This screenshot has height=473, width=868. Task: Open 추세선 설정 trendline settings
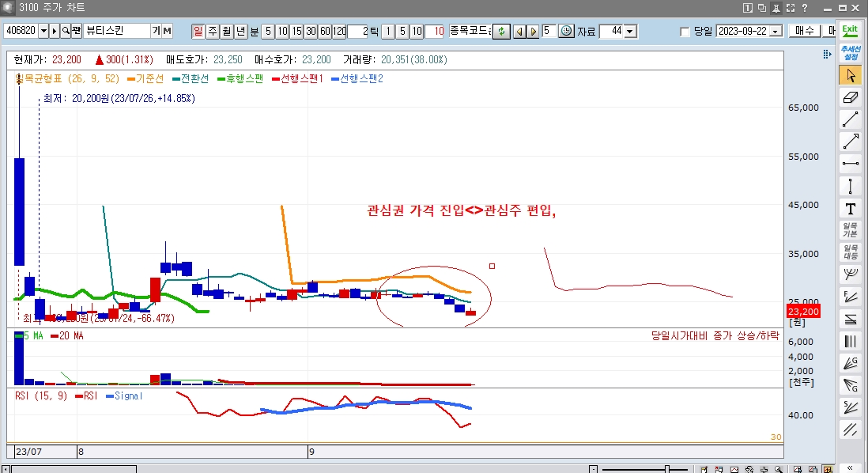[x=851, y=54]
